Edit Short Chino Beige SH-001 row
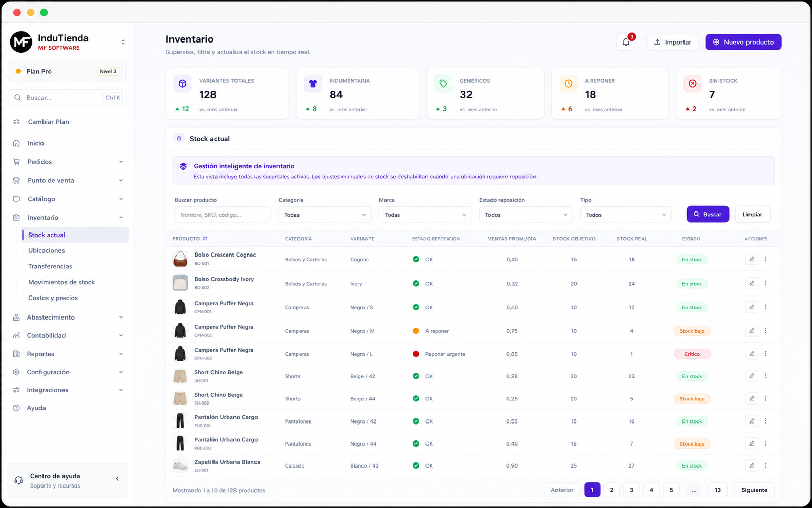Screen dimensions: 812x508 click(x=752, y=376)
